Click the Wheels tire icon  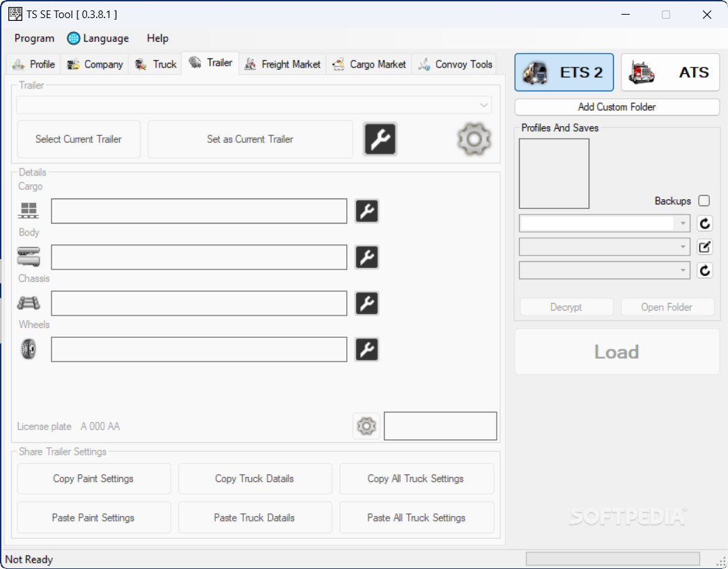pos(29,349)
